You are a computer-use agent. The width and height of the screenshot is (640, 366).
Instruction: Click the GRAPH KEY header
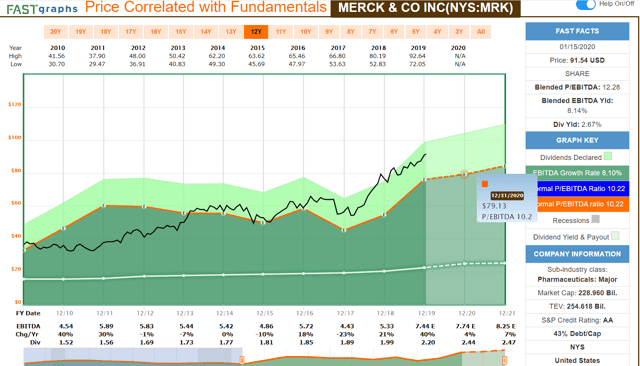click(577, 140)
